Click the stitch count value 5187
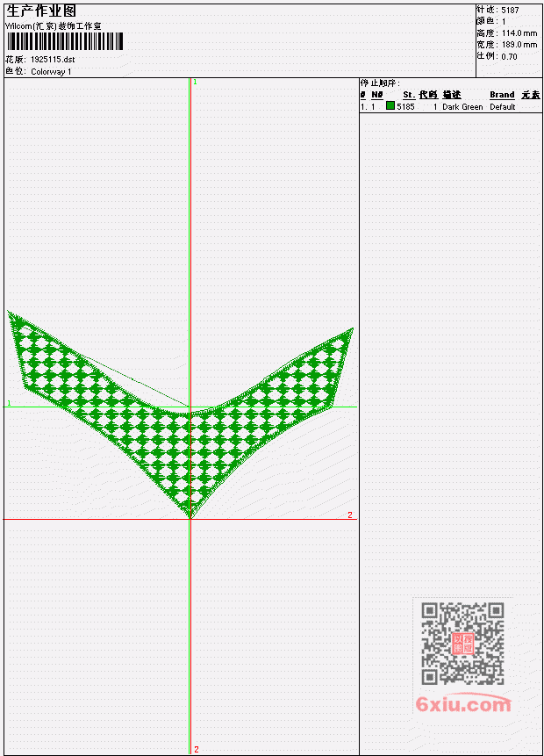This screenshot has height=756, width=544. (510, 11)
